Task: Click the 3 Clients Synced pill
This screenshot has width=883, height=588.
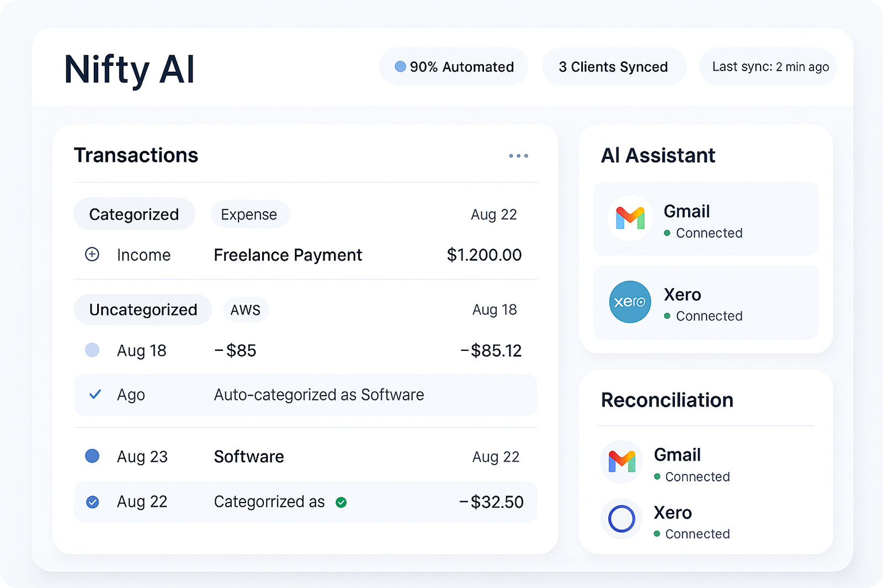Action: tap(613, 67)
